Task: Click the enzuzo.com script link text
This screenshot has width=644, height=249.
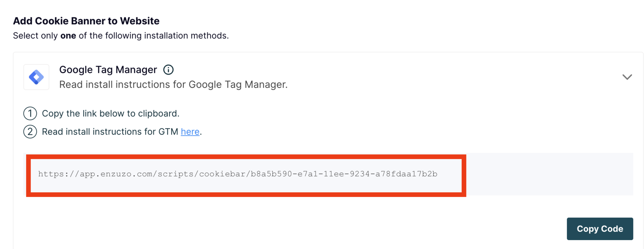Action: click(238, 174)
